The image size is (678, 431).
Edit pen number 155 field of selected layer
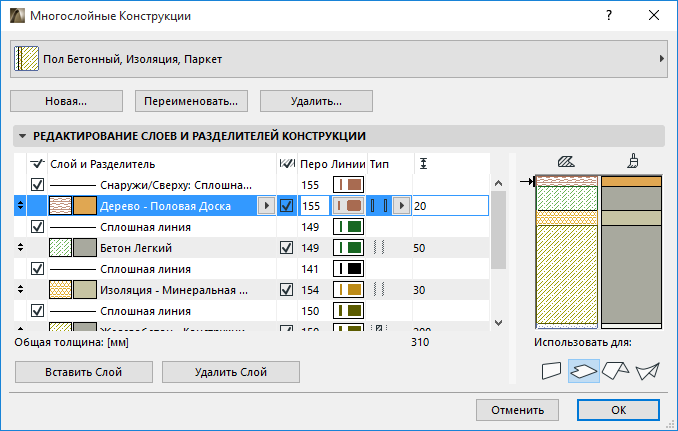pyautogui.click(x=314, y=206)
